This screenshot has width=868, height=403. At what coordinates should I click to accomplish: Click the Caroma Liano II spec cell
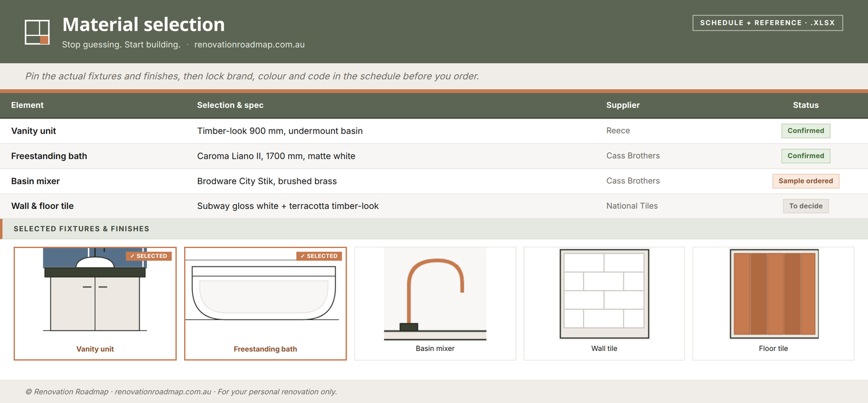[x=276, y=156]
